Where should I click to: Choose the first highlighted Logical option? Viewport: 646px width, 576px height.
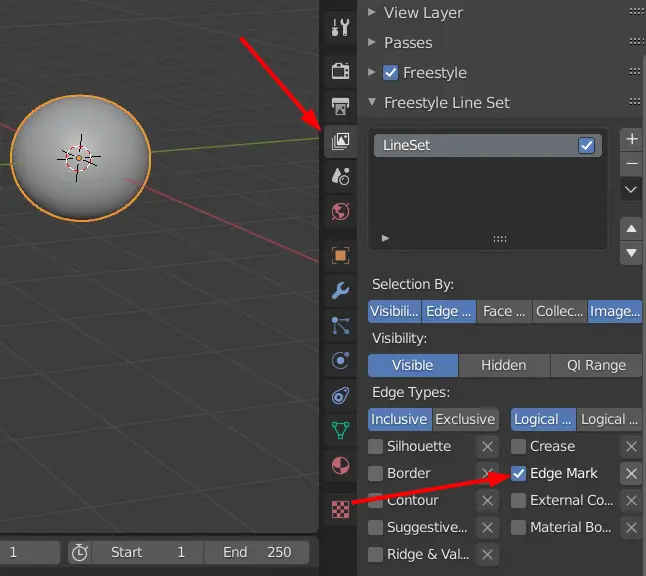(x=543, y=419)
